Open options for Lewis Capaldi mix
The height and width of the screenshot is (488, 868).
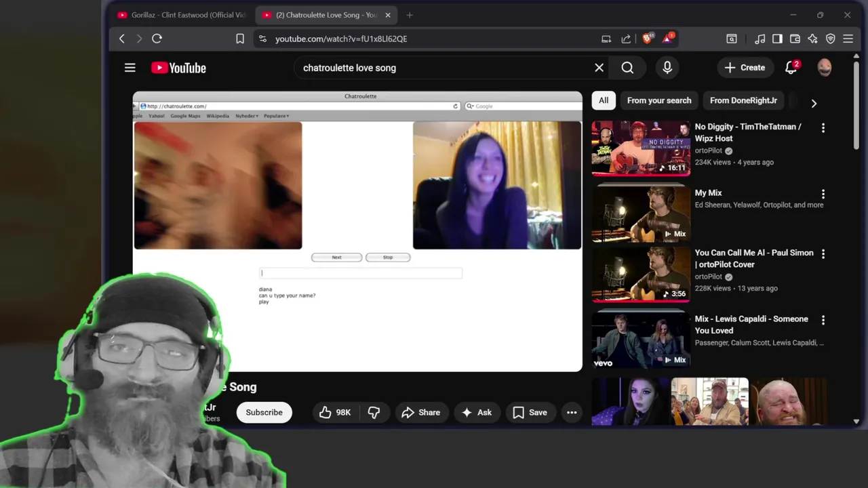click(x=823, y=320)
